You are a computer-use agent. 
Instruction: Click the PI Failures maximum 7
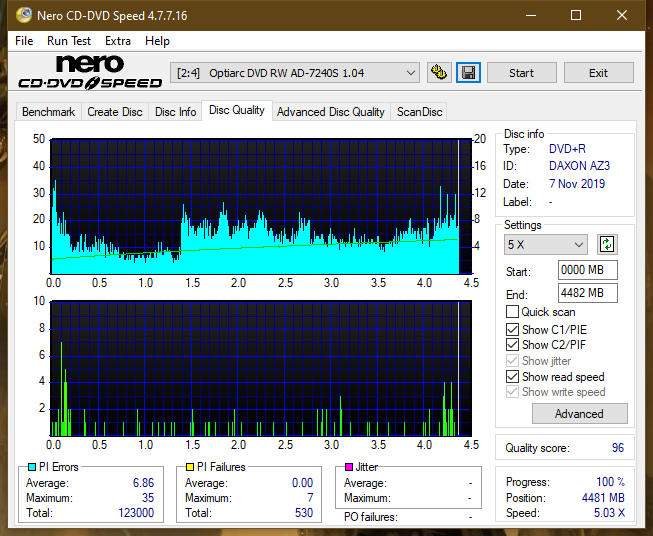click(310, 498)
